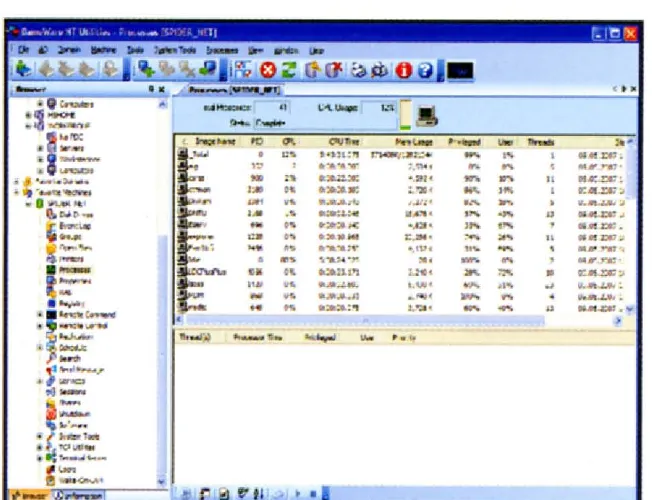Open Properties in the tree

click(x=75, y=281)
